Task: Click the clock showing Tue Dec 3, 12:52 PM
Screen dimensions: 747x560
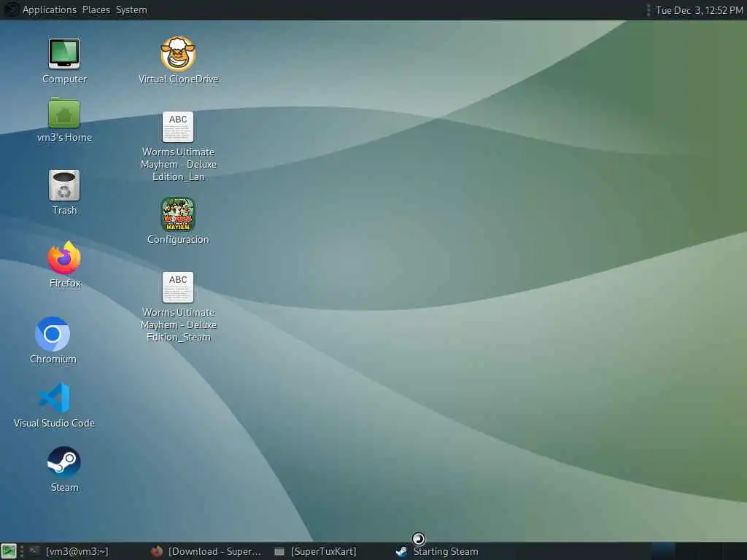Action: tap(699, 10)
